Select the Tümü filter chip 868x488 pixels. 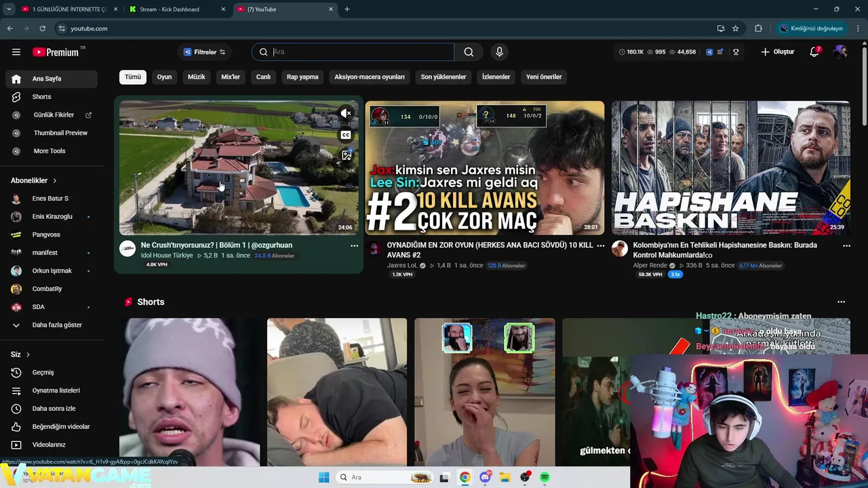click(x=133, y=77)
